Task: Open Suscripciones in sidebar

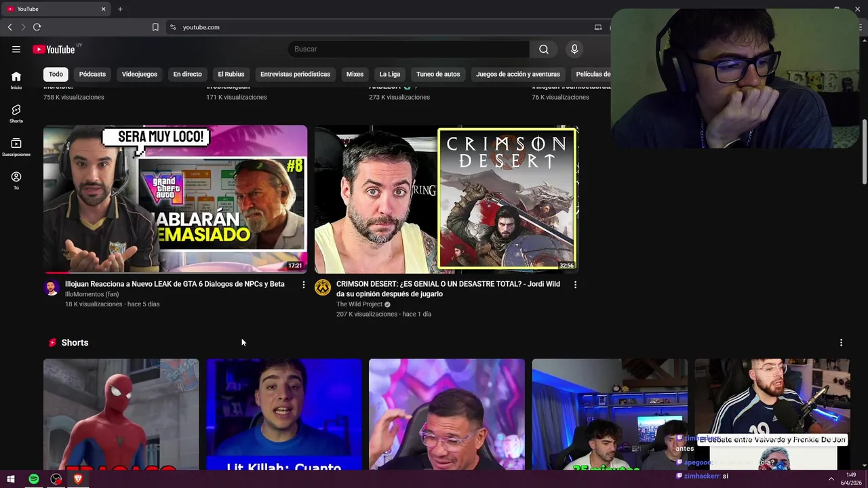Action: click(x=16, y=147)
